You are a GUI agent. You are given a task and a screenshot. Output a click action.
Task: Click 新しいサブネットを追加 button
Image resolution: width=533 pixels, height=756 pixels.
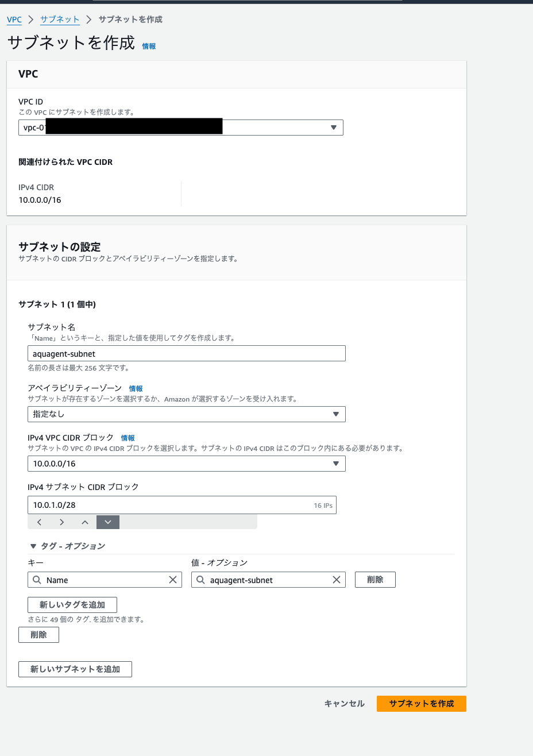point(75,669)
